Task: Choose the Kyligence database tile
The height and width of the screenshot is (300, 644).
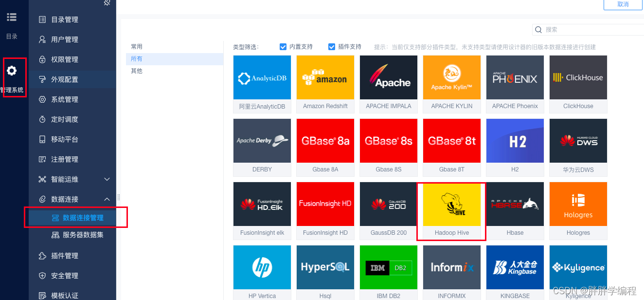Action: click(578, 273)
